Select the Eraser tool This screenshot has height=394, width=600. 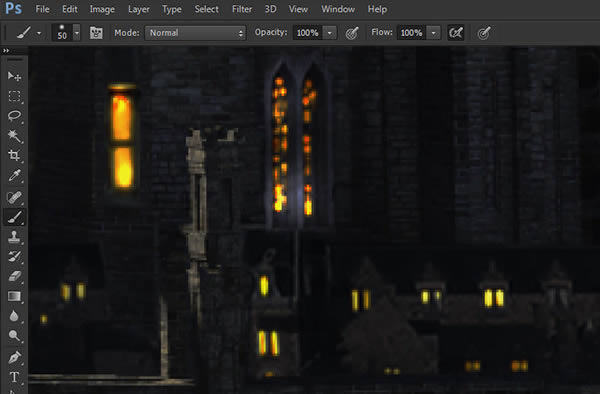click(x=14, y=276)
